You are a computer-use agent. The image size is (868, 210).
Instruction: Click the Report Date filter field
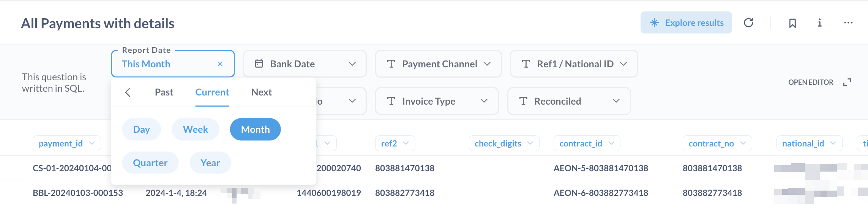point(167,64)
